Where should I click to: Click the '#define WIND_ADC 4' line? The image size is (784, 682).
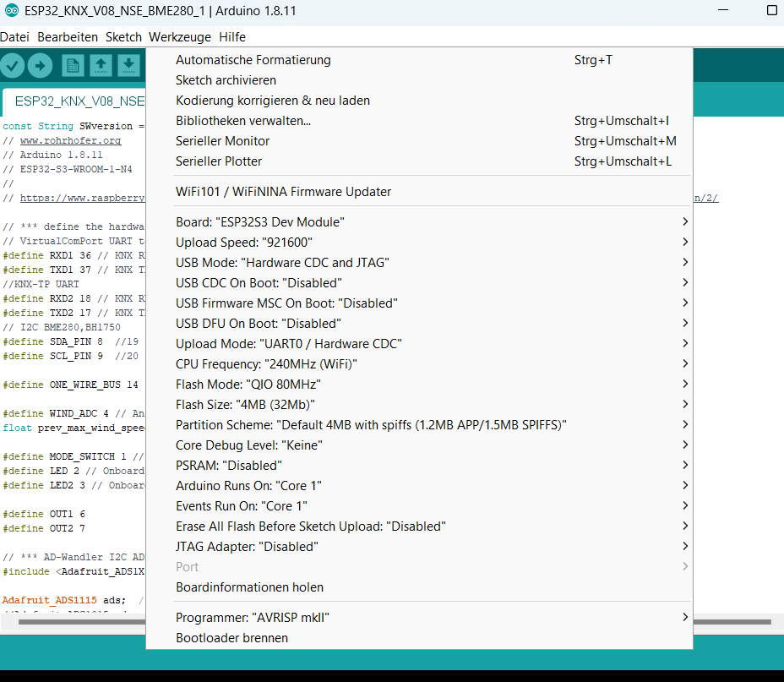73,413
